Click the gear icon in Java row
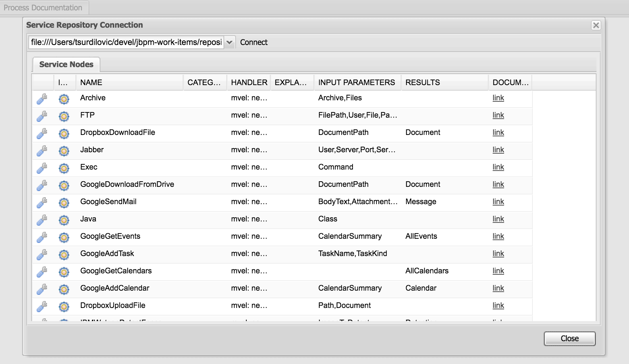The width and height of the screenshot is (629, 364). [64, 220]
